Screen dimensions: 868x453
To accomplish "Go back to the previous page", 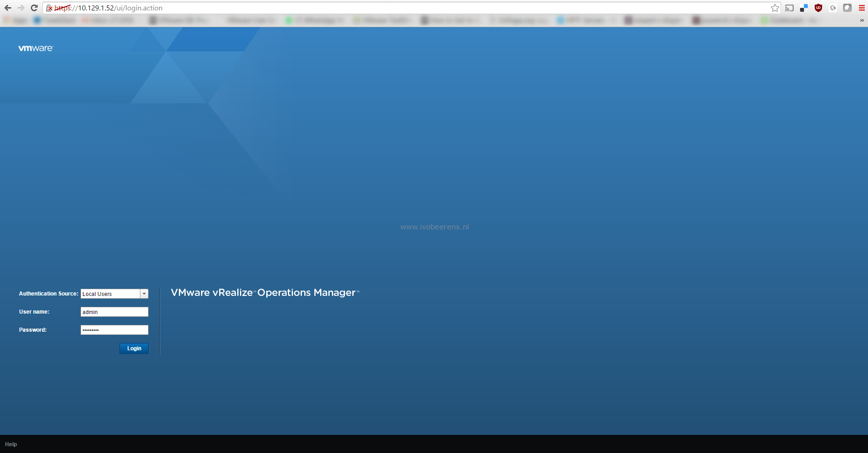I will 8,8.
